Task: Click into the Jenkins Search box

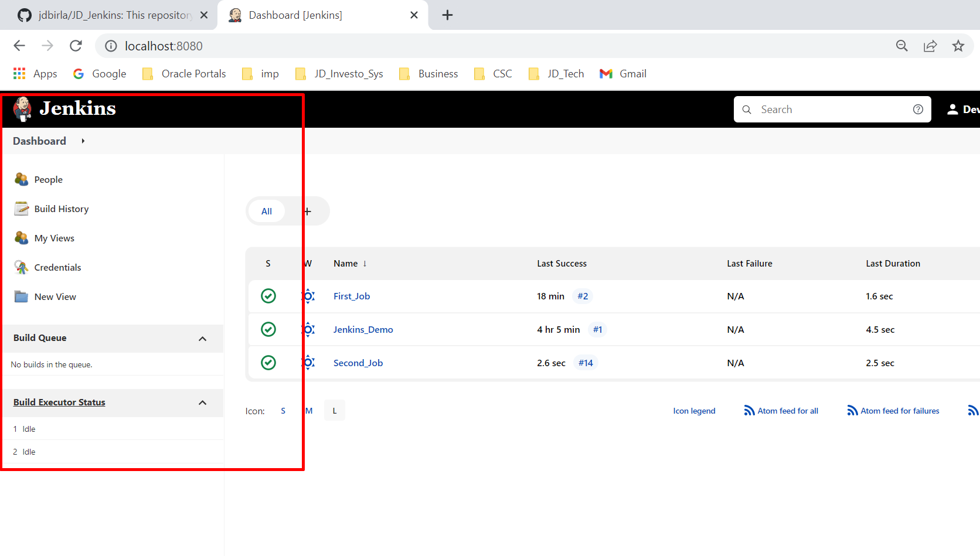Action: pyautogui.click(x=832, y=110)
